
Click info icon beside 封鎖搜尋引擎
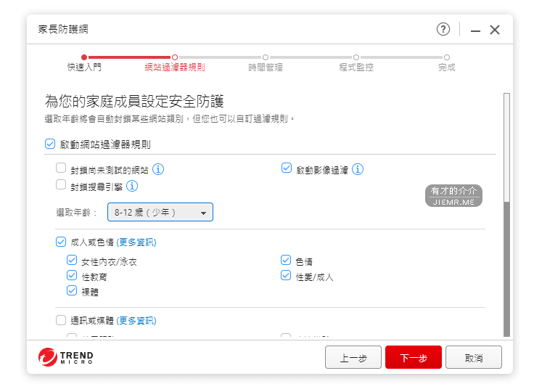[132, 186]
